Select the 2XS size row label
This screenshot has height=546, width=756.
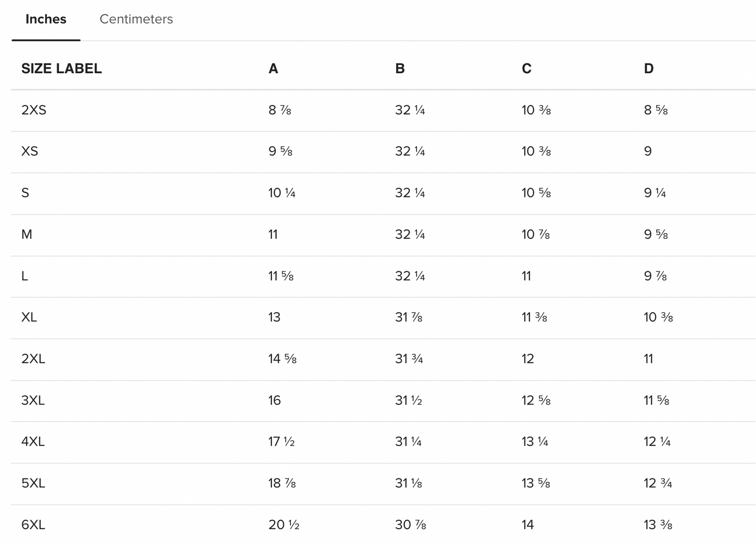coord(33,110)
